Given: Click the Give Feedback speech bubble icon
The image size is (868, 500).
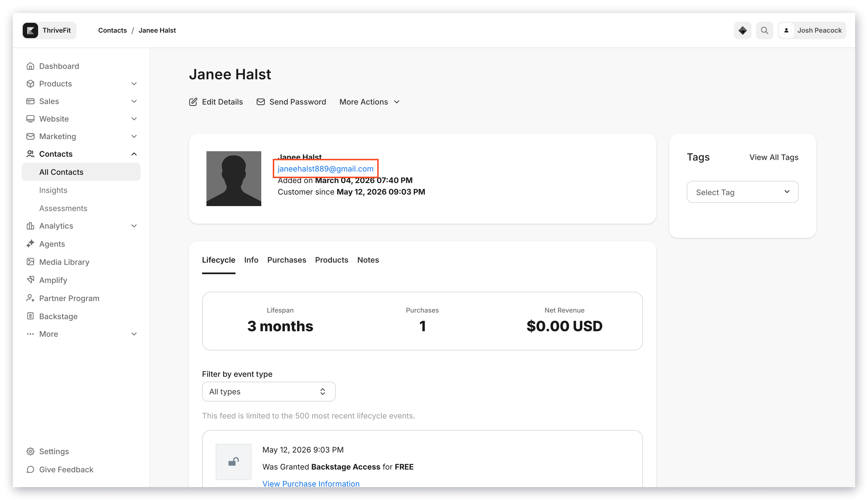Looking at the screenshot, I should 30,470.
